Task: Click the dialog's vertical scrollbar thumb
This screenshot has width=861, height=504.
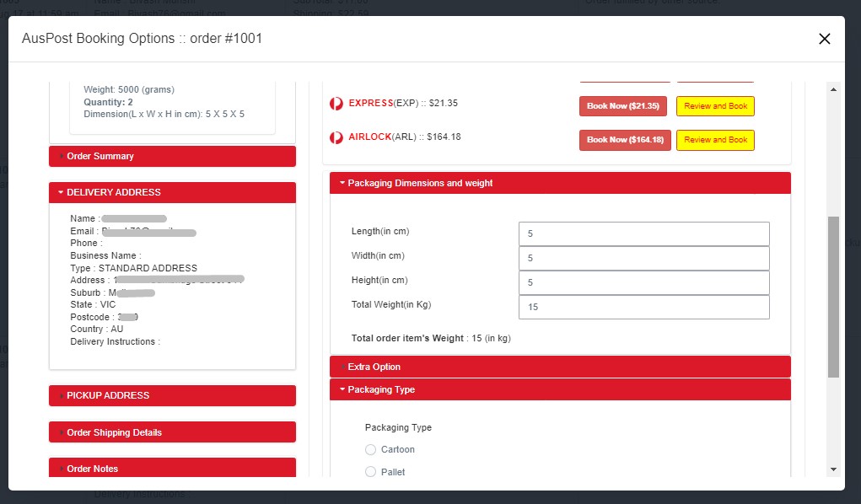Action: click(x=833, y=297)
